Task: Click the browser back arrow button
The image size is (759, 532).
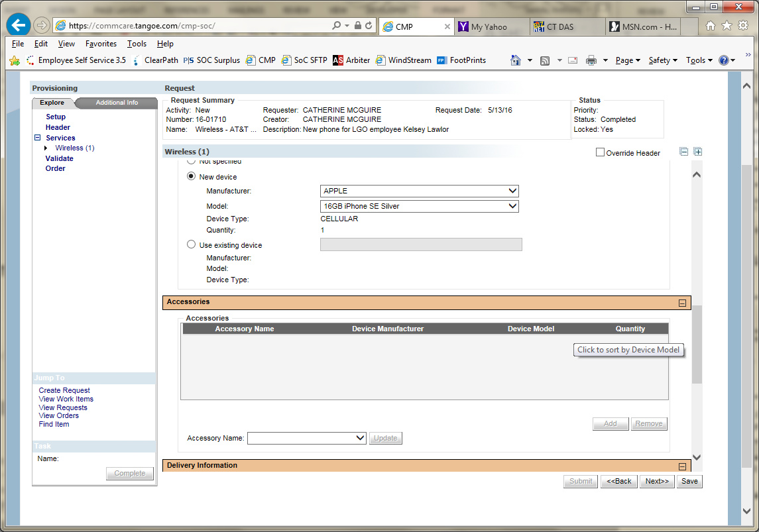Action: (x=19, y=25)
